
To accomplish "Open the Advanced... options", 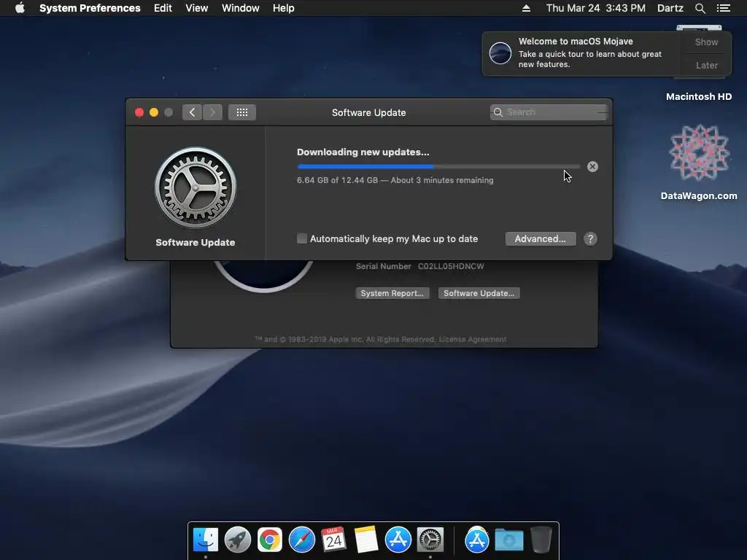I will 541,238.
